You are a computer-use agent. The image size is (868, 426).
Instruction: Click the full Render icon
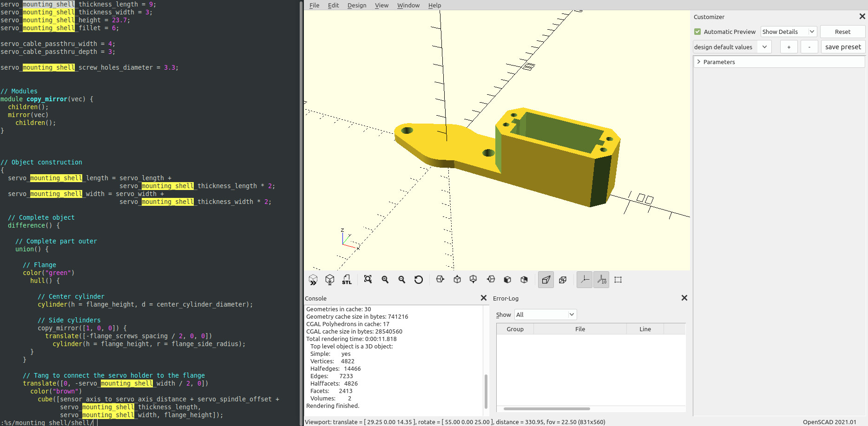330,280
